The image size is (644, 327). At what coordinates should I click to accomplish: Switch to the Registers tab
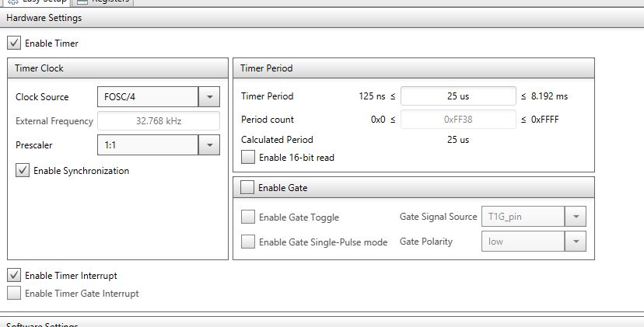click(x=103, y=2)
